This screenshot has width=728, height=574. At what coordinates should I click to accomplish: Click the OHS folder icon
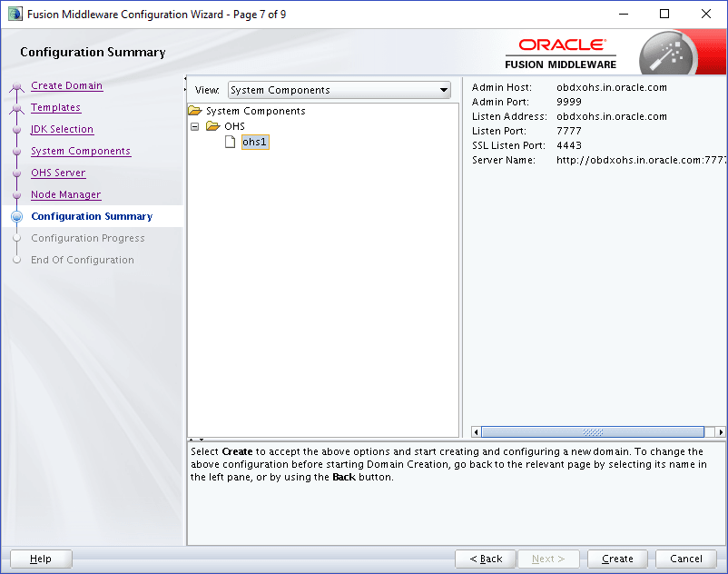pyautogui.click(x=213, y=126)
